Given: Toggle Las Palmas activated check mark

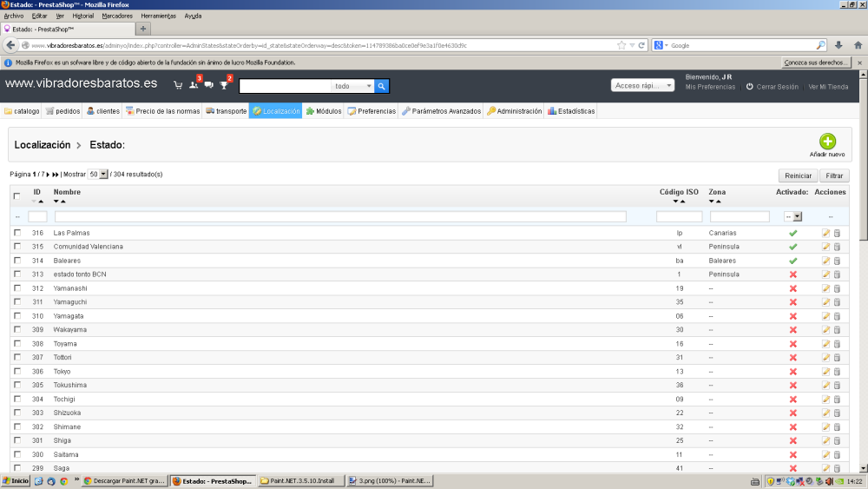Looking at the screenshot, I should click(x=792, y=233).
